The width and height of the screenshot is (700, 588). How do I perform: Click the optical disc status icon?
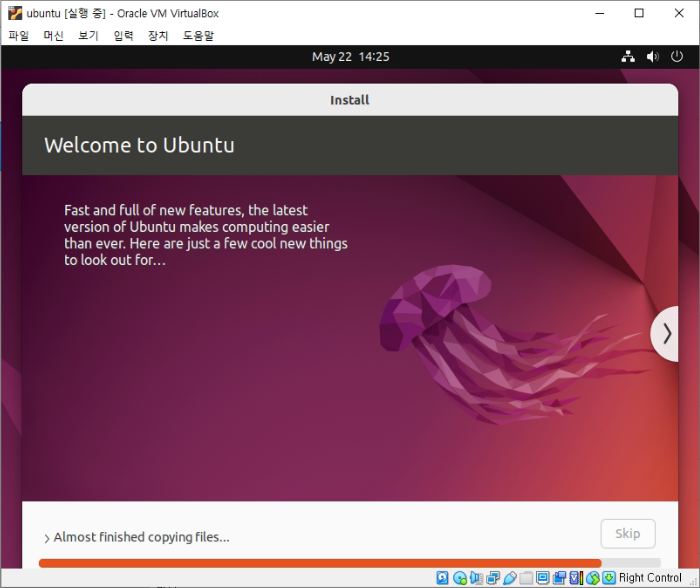(460, 578)
